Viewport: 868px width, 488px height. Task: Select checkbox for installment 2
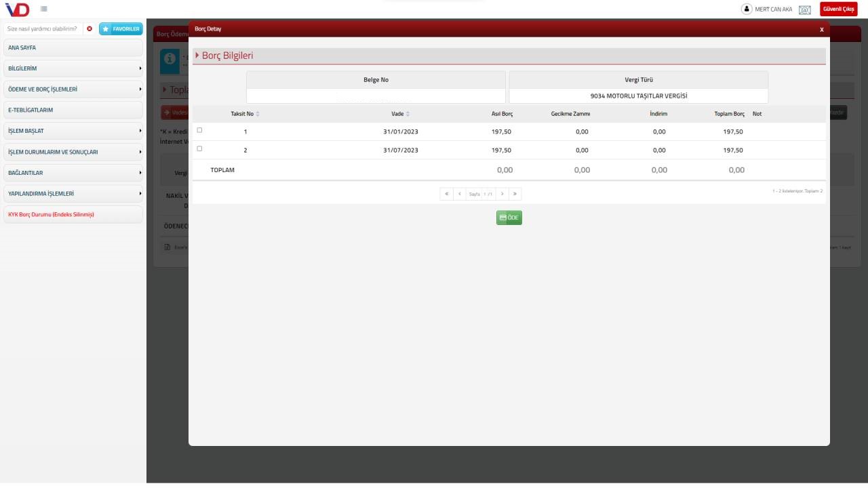point(199,148)
